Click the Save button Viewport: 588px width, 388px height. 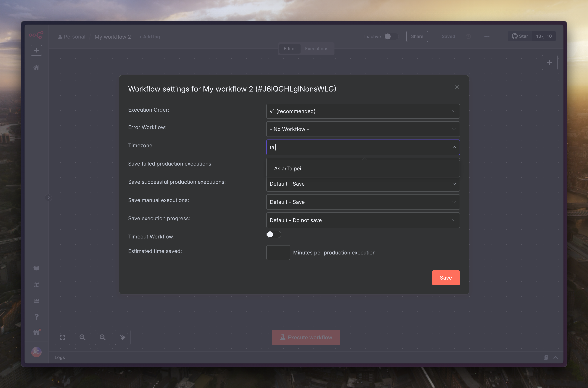(x=446, y=278)
